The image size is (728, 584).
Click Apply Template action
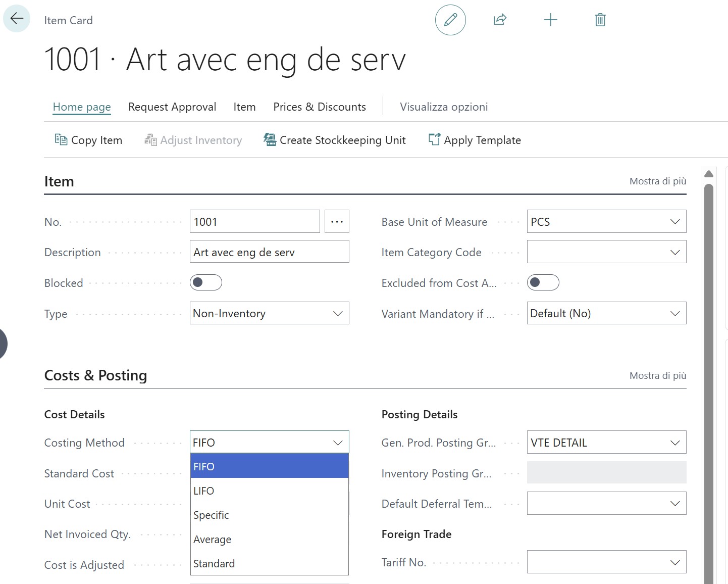475,140
